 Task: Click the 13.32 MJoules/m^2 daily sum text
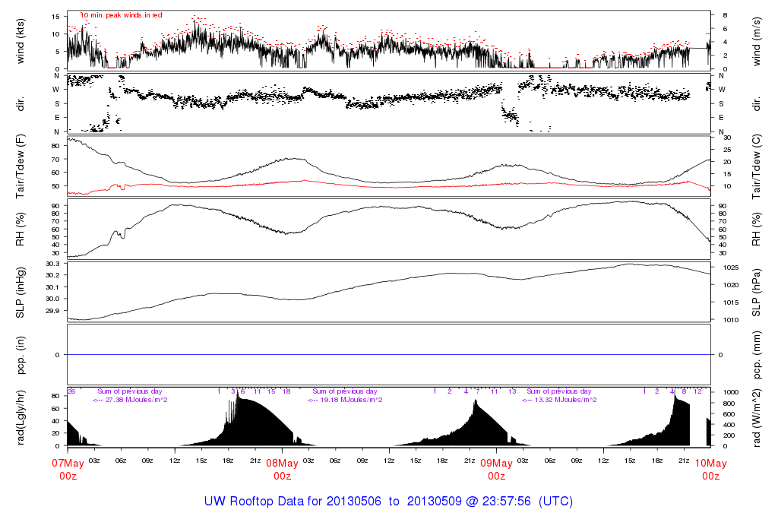(559, 400)
